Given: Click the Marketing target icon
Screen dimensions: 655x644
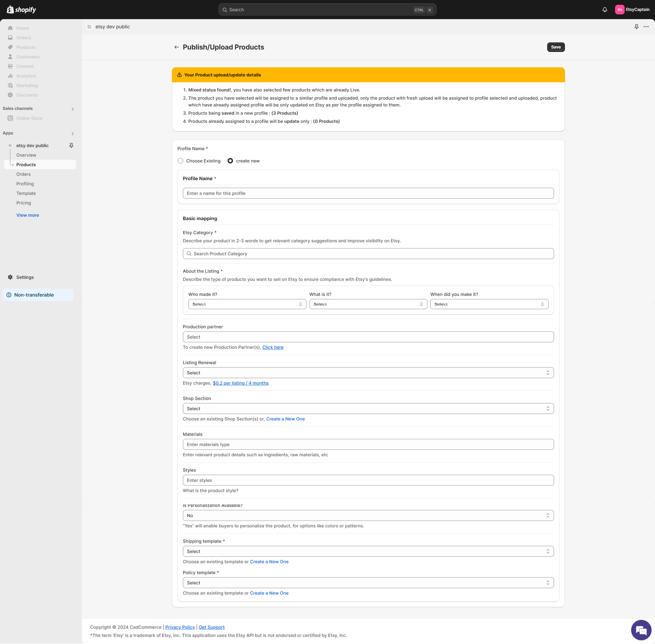Looking at the screenshot, I should [x=10, y=85].
